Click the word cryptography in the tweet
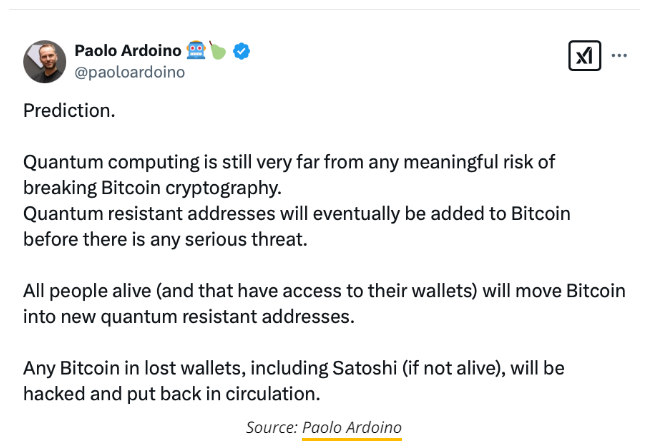 coord(223,188)
